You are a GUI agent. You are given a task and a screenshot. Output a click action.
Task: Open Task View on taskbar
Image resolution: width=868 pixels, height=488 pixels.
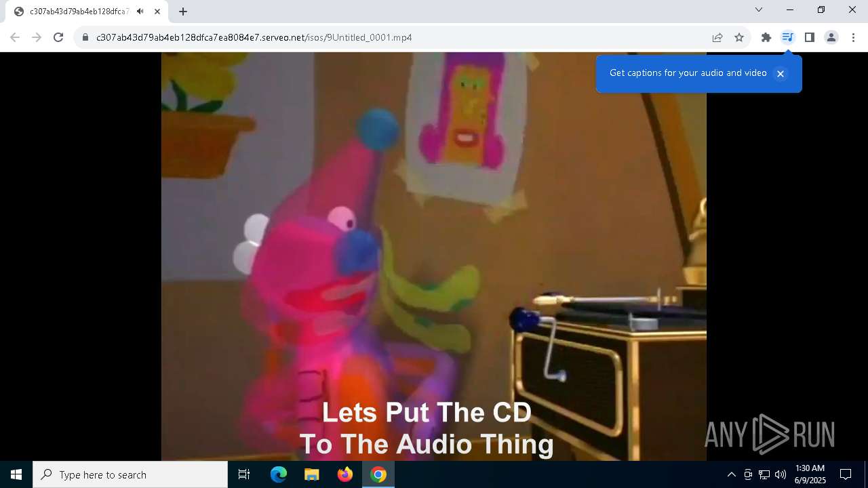(x=244, y=474)
